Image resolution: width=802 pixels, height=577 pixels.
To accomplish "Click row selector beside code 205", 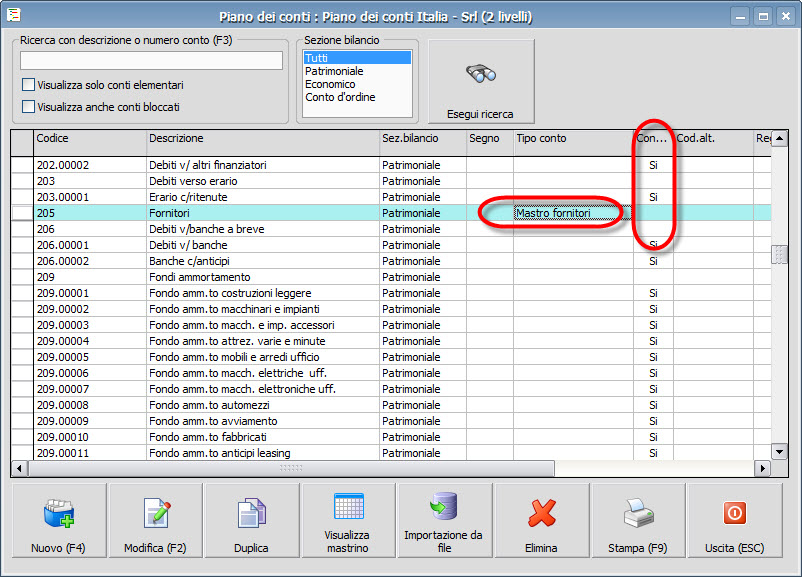I will pyautogui.click(x=22, y=213).
